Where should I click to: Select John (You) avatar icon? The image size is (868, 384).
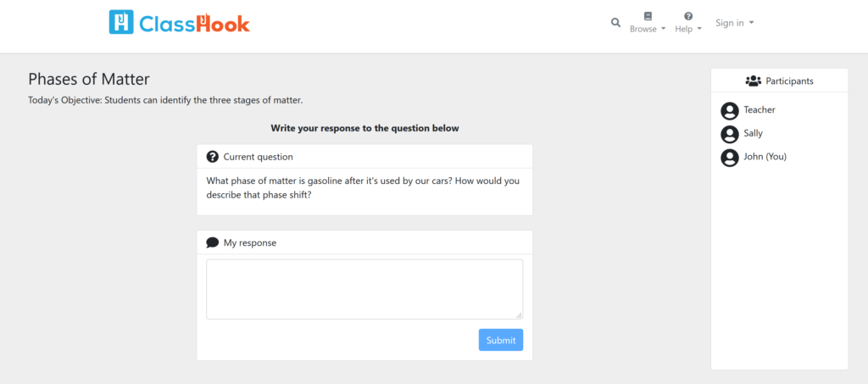(x=730, y=158)
